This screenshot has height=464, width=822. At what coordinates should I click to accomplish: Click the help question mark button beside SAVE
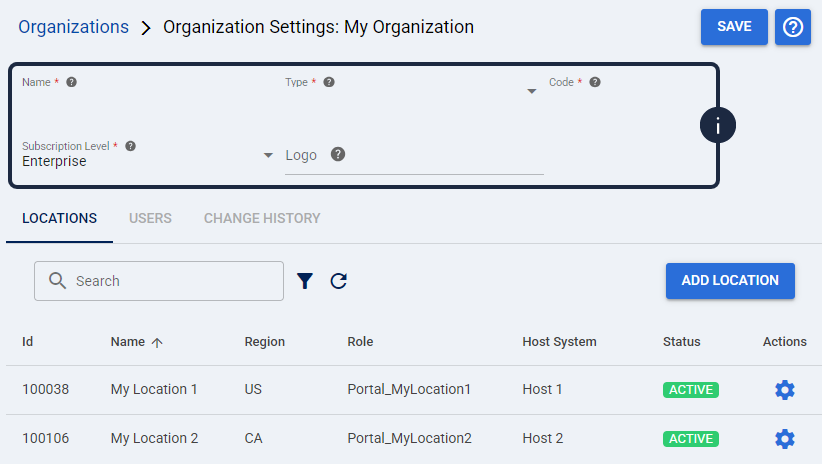(793, 27)
